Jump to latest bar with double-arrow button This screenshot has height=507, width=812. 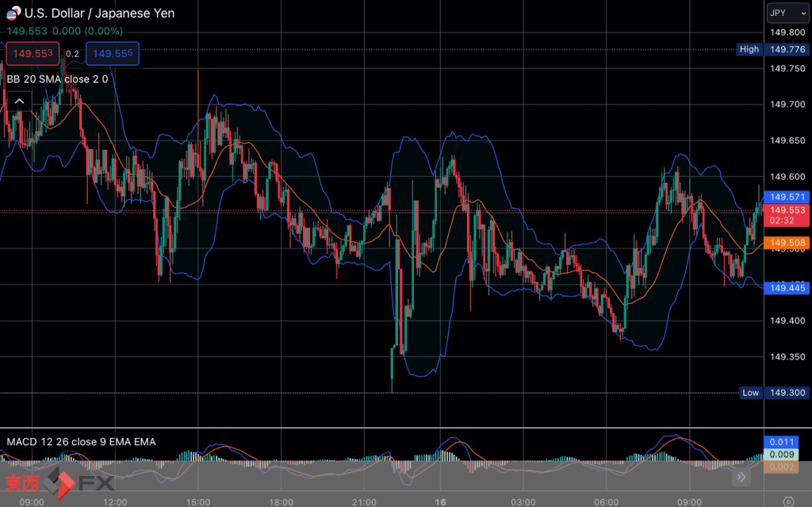click(741, 477)
